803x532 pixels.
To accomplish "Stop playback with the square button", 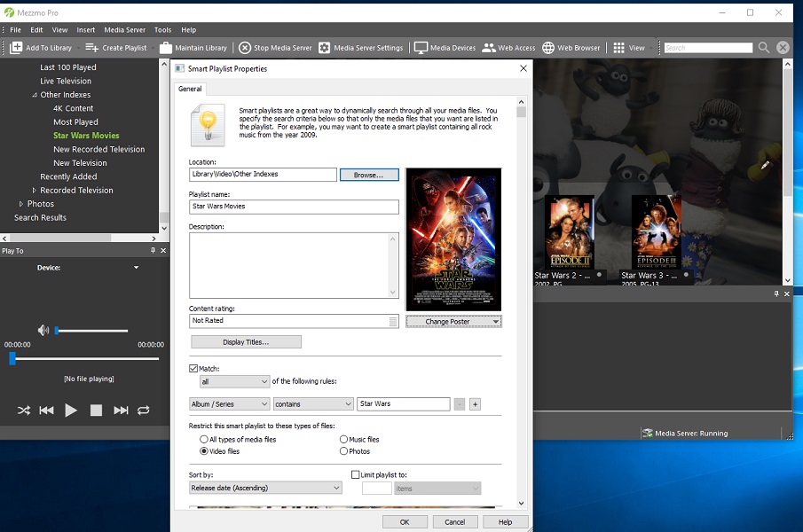I will [x=96, y=411].
